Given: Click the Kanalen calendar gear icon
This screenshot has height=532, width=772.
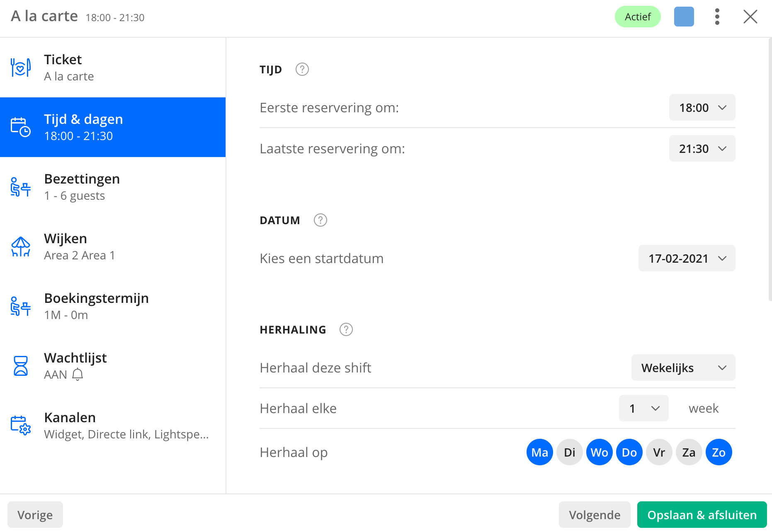Looking at the screenshot, I should [21, 426].
